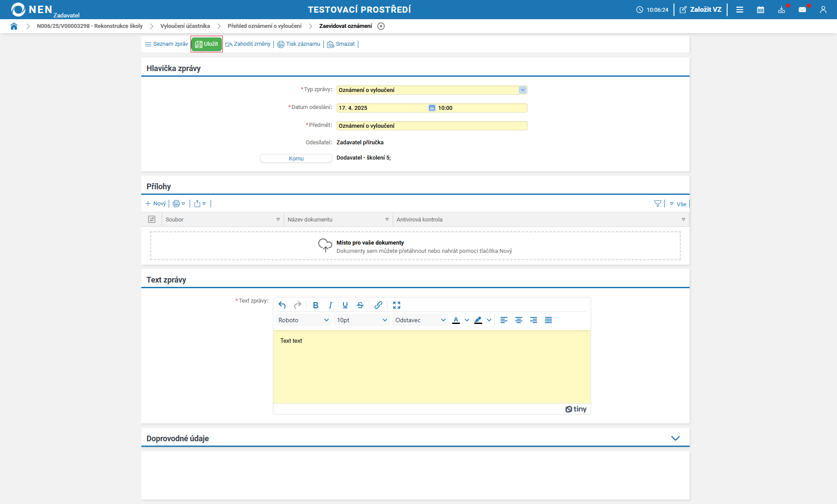Viewport: 837px width, 504px height.
Task: Open the calendar date picker icon
Action: click(x=432, y=108)
